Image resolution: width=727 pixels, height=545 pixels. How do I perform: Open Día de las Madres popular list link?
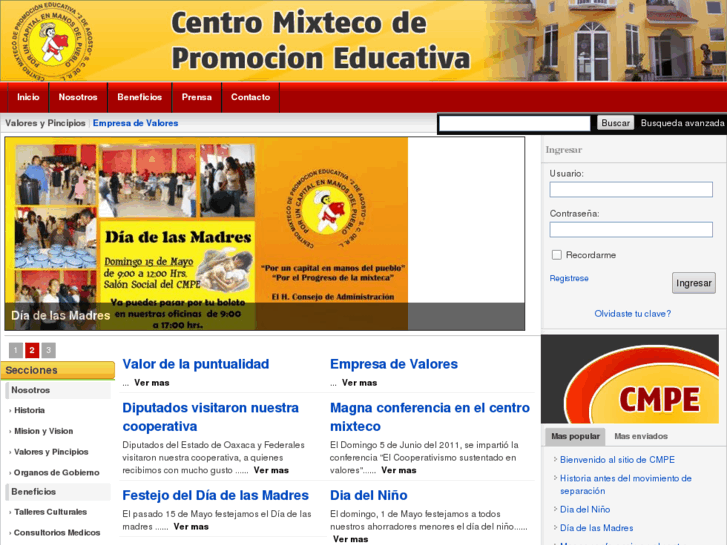596,528
